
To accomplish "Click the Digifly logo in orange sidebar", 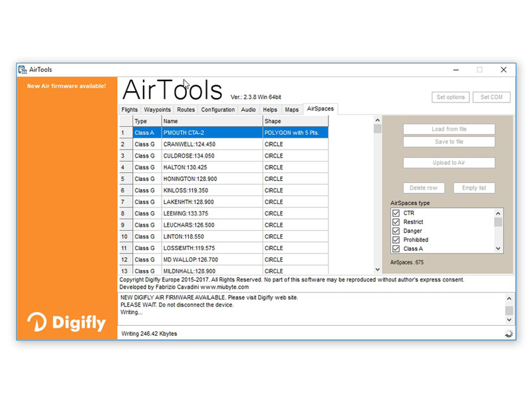I will point(66,322).
